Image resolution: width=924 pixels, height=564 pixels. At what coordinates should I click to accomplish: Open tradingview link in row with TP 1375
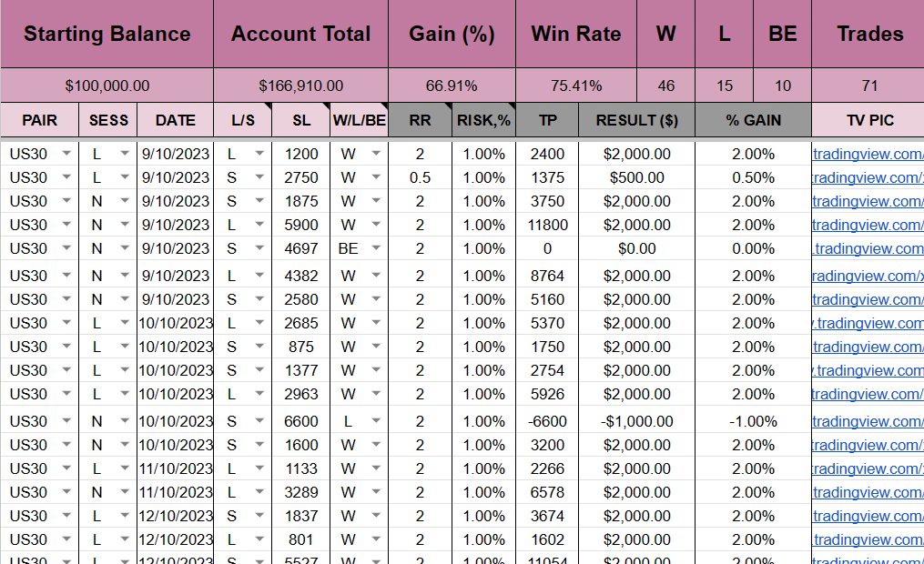pyautogui.click(x=868, y=177)
